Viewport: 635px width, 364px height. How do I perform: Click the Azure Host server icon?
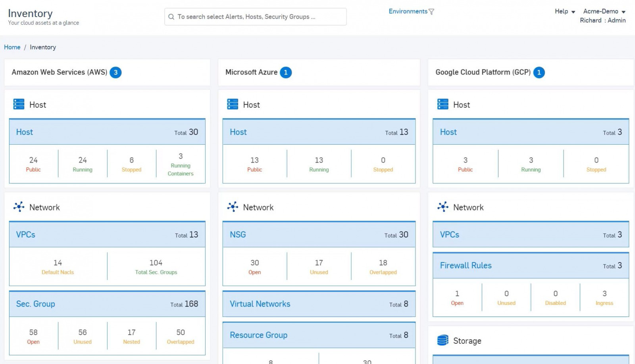pos(233,104)
